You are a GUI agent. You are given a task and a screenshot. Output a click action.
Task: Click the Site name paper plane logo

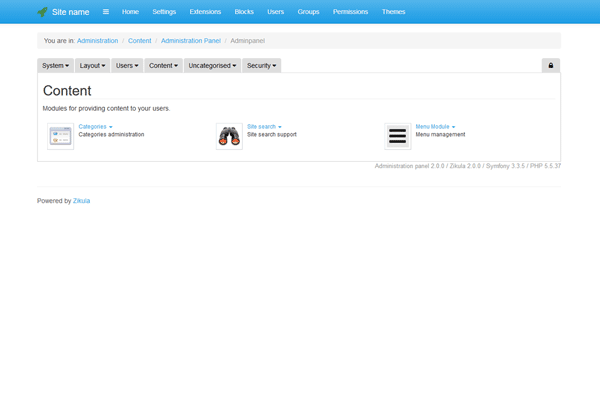tap(43, 12)
